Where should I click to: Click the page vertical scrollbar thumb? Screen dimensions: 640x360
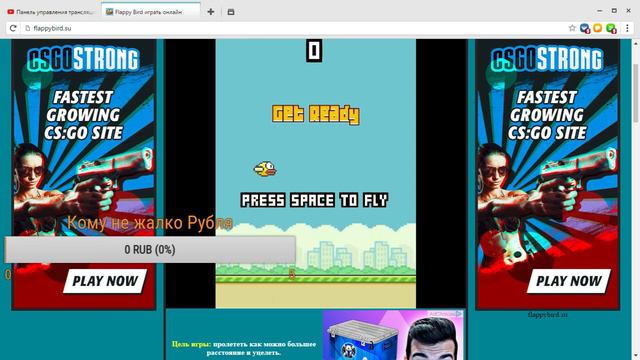(636, 93)
